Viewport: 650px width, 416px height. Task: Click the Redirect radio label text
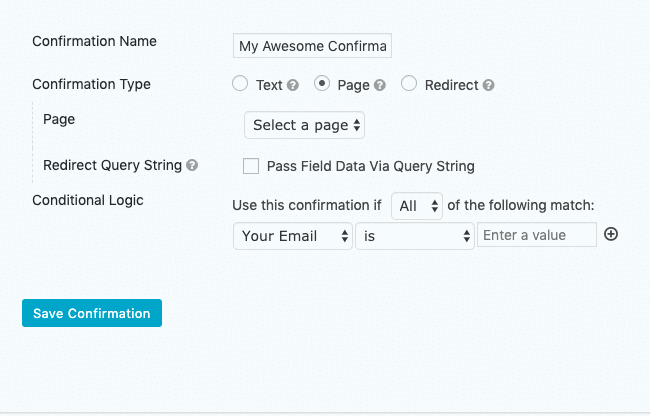coord(451,85)
